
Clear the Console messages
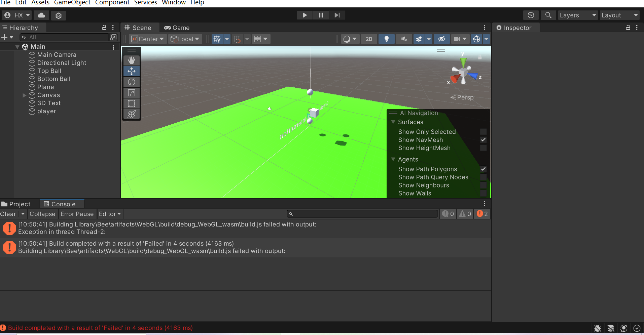[x=8, y=214]
